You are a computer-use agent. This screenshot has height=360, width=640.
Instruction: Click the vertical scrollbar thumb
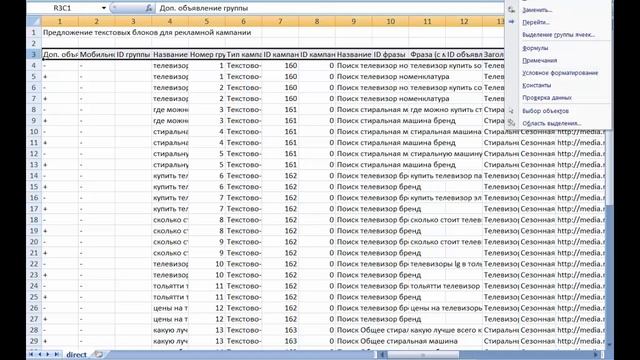click(609, 167)
